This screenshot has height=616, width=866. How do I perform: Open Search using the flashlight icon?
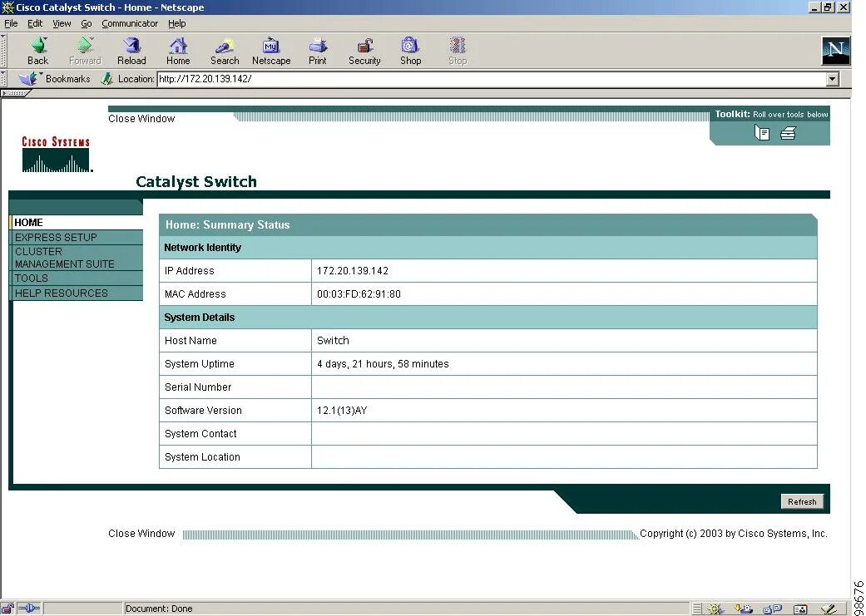(x=225, y=46)
